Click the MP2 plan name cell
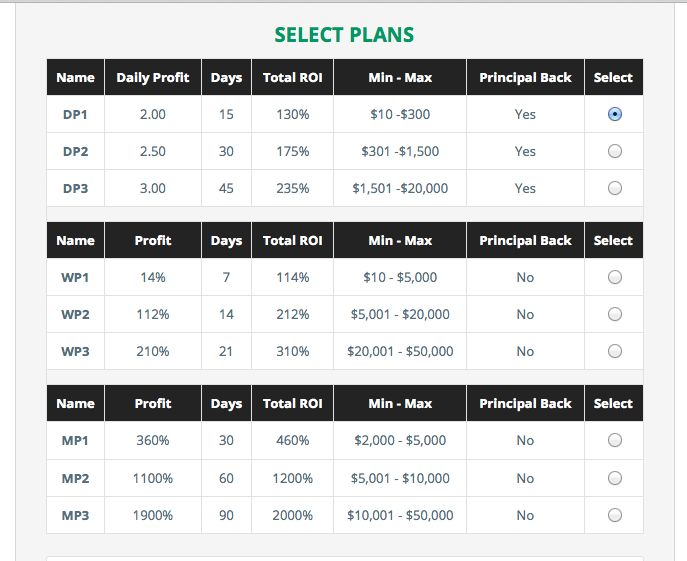This screenshot has height=561, width=687. [75, 478]
